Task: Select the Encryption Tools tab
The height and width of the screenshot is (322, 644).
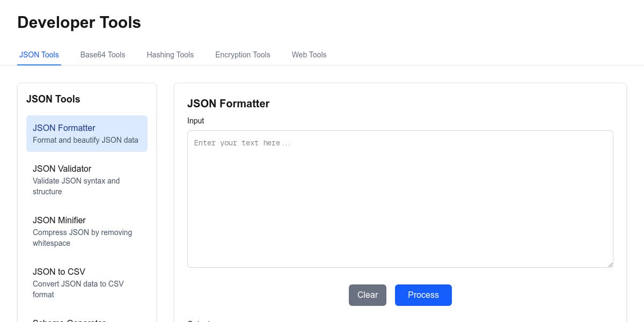Action: pos(243,55)
